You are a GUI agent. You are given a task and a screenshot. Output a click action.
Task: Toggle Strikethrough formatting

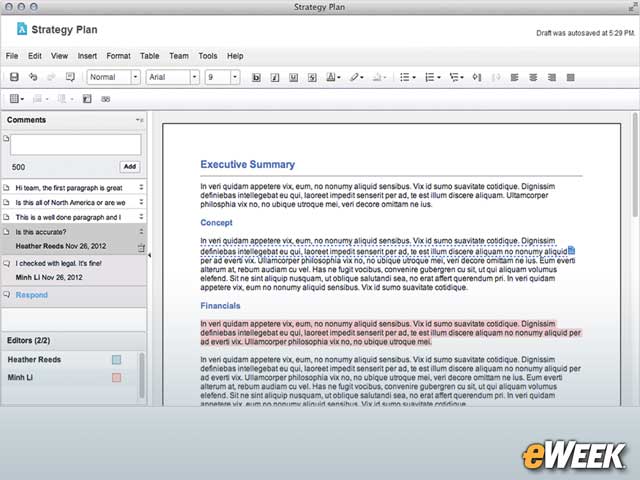[312, 78]
